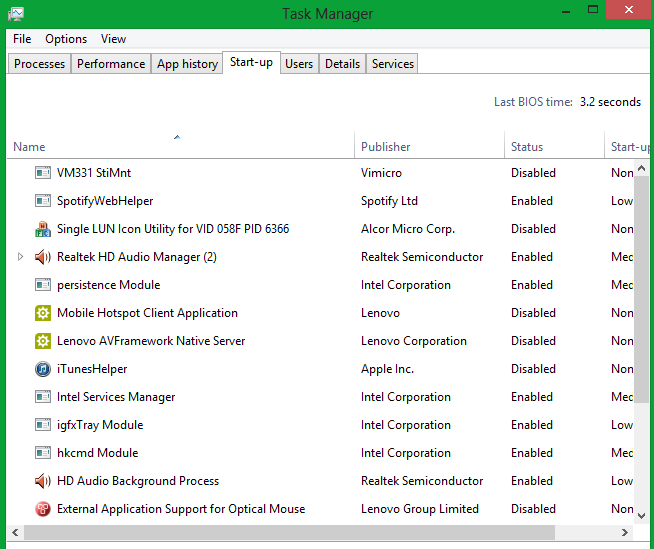The width and height of the screenshot is (654, 549).
Task: Switch to the App history tab
Action: click(x=187, y=64)
